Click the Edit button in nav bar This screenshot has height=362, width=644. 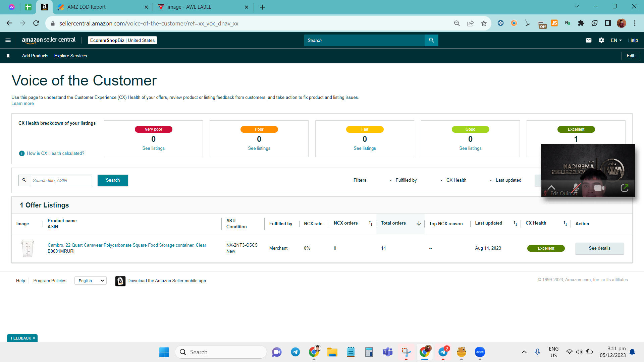point(630,56)
